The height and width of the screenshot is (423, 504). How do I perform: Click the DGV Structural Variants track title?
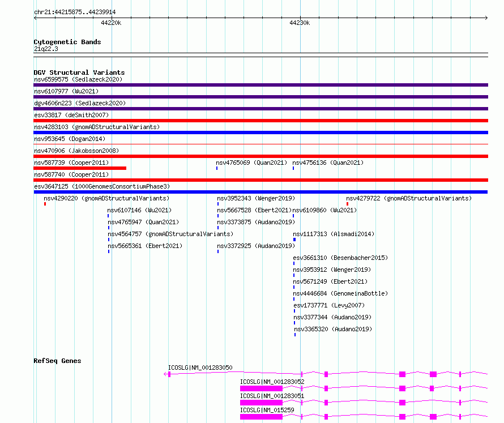coord(79,72)
